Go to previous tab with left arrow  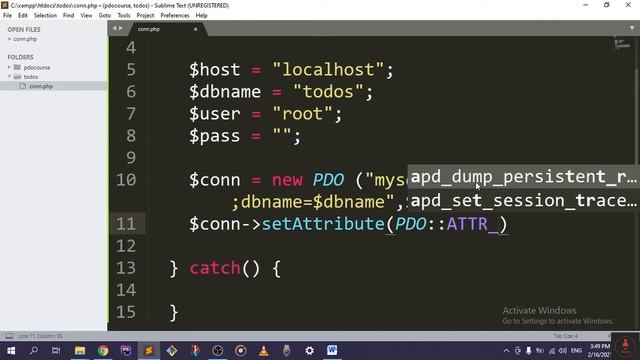[x=114, y=28]
